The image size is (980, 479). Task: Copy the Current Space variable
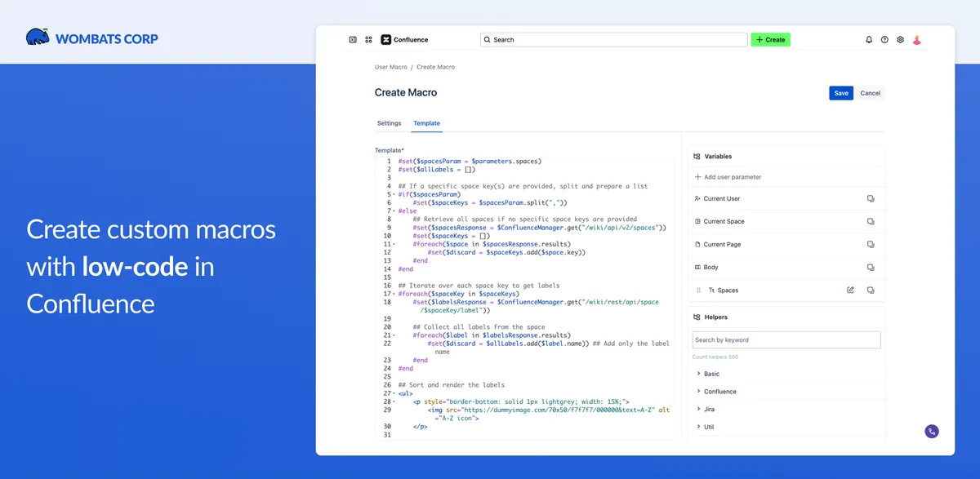871,221
